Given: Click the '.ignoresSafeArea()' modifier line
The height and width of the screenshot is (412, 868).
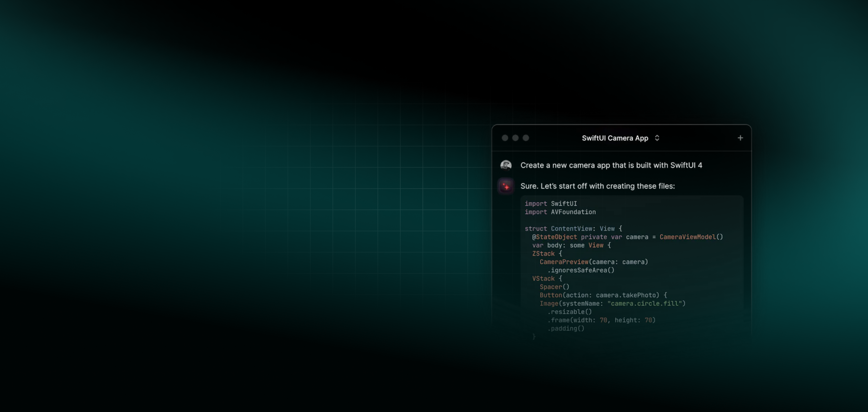Looking at the screenshot, I should 580,270.
